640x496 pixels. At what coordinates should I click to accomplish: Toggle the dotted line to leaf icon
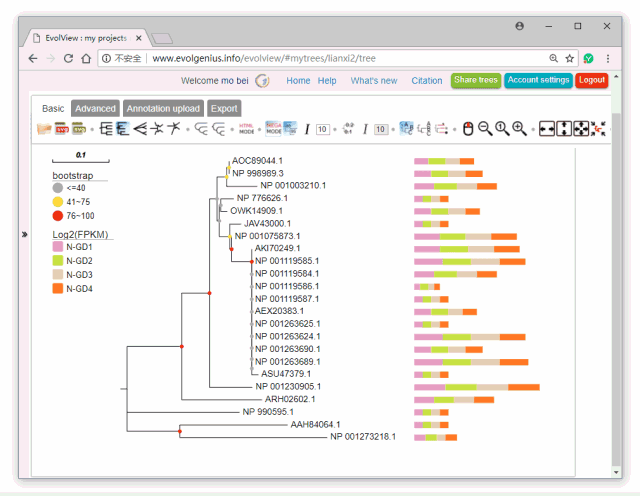(441, 129)
